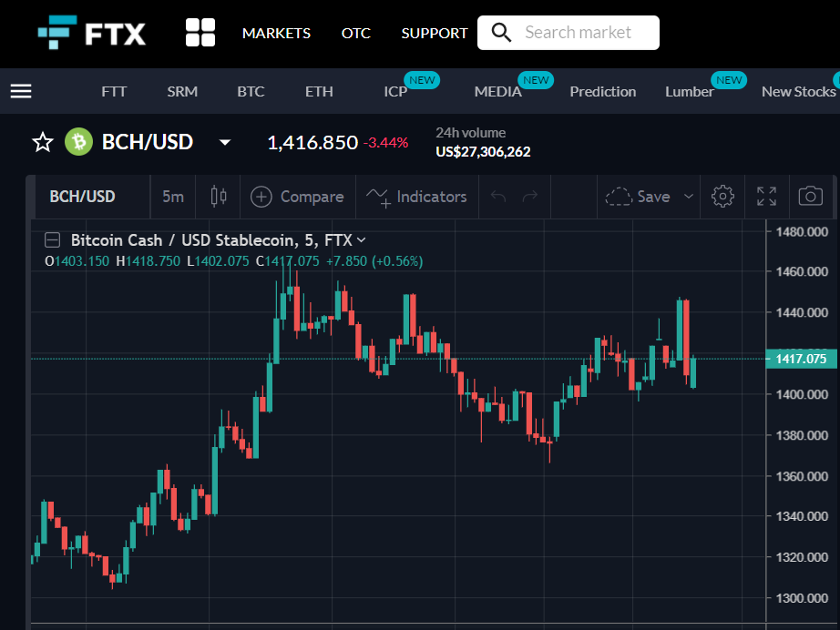Click the H1418.750 high value
This screenshot has height=630, width=840.
pyautogui.click(x=148, y=261)
